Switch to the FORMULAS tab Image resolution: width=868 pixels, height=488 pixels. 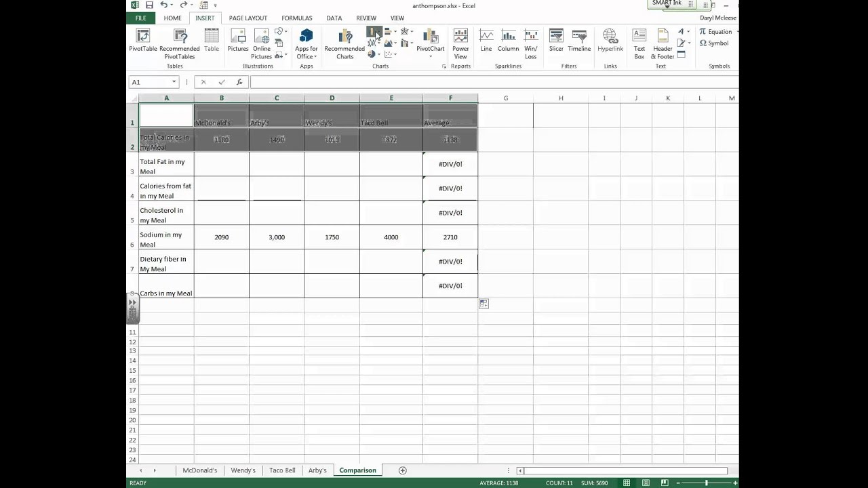coord(297,18)
